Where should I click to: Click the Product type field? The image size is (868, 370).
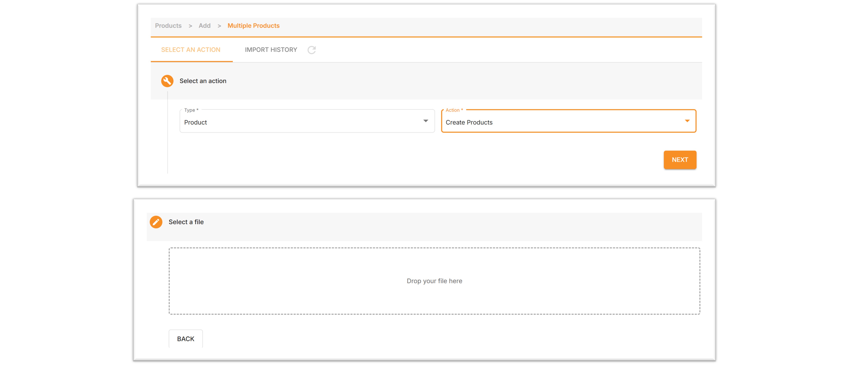[x=307, y=121]
